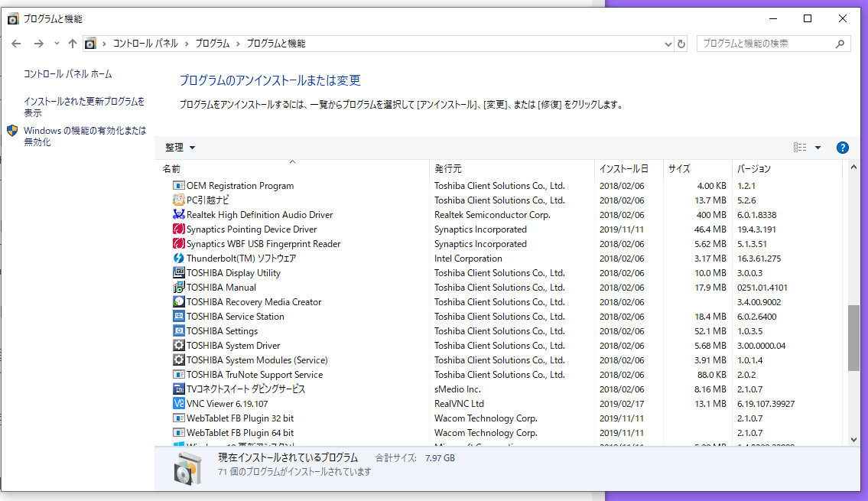Screen dimensions: 868x501
Task: Open the blue help question mark icon
Action: [x=843, y=148]
